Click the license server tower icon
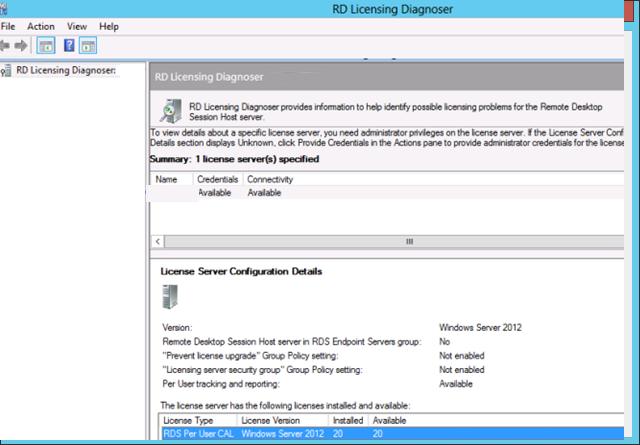The image size is (640, 445). point(169,297)
